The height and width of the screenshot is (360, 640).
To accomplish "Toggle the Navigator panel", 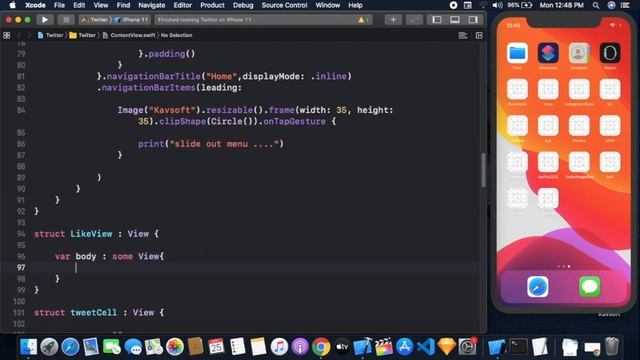I will (437, 20).
